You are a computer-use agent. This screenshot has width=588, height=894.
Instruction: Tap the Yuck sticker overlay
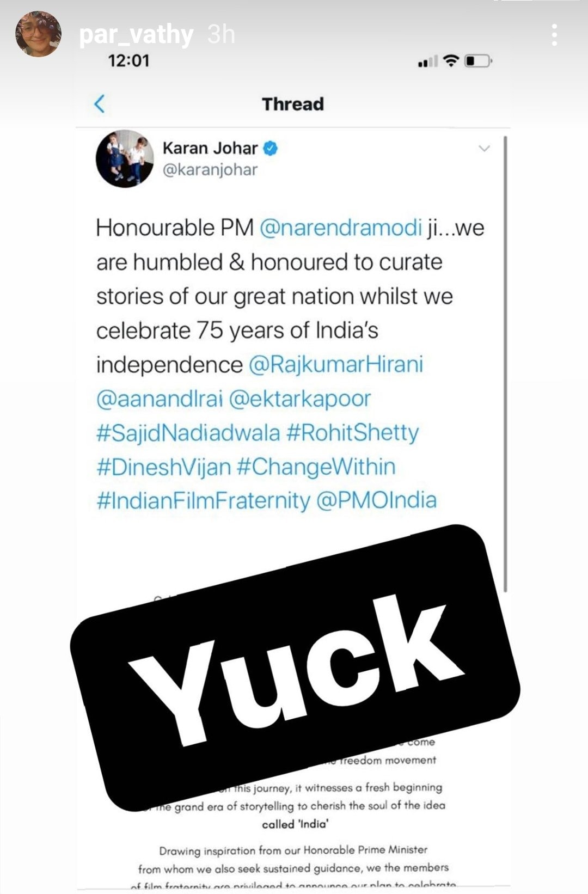pos(295,668)
